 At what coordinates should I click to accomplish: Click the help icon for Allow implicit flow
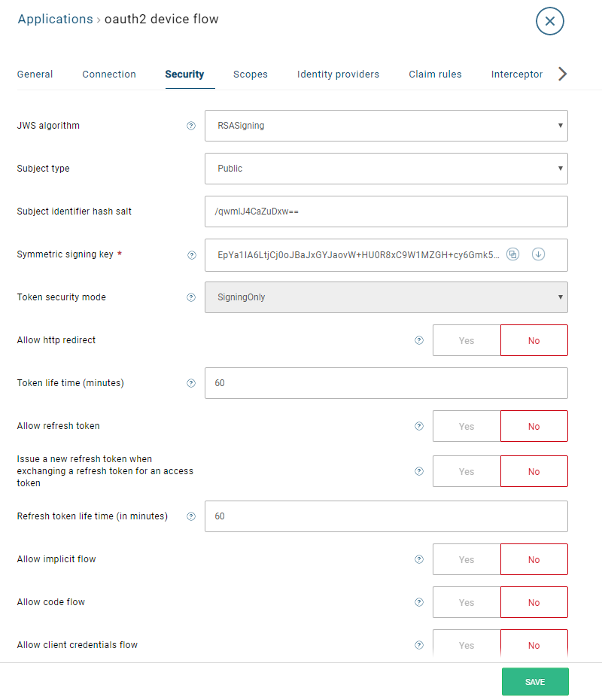click(x=419, y=559)
